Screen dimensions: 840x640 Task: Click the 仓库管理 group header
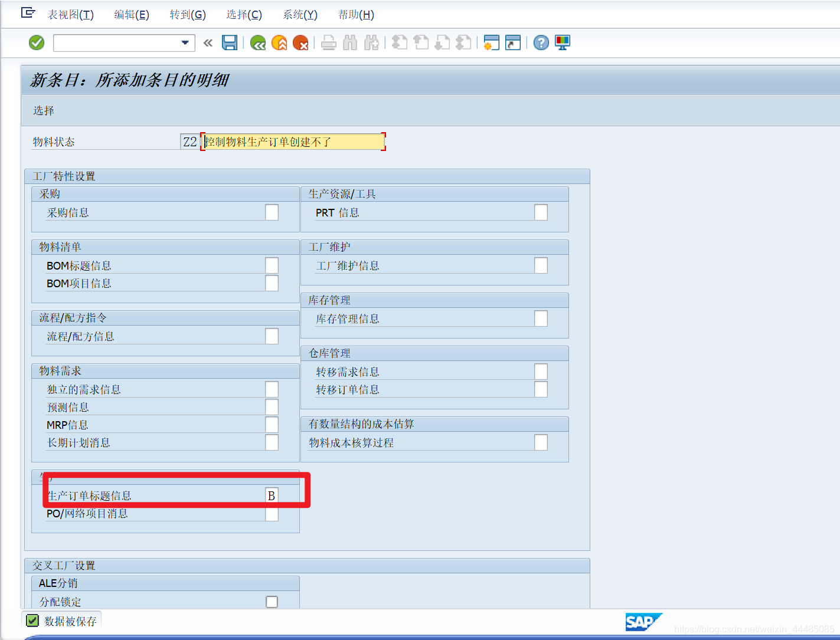[434, 353]
